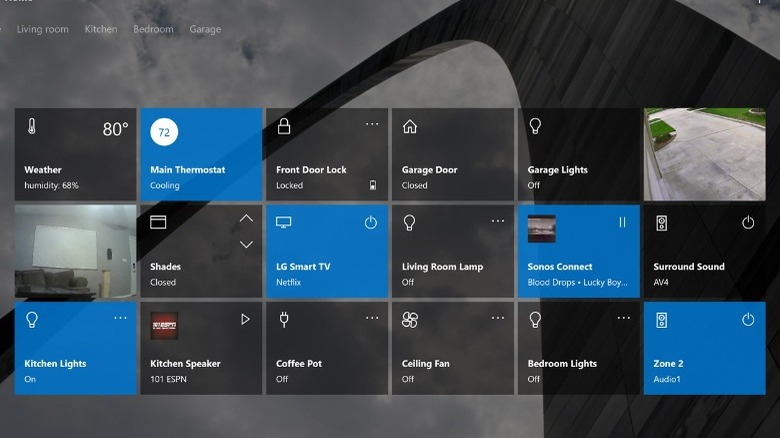
Task: Click the Main Thermostat label
Action: [x=188, y=170]
